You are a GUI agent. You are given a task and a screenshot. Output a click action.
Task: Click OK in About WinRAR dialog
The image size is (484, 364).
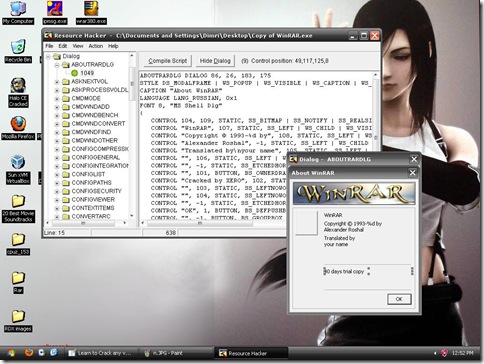pos(399,299)
